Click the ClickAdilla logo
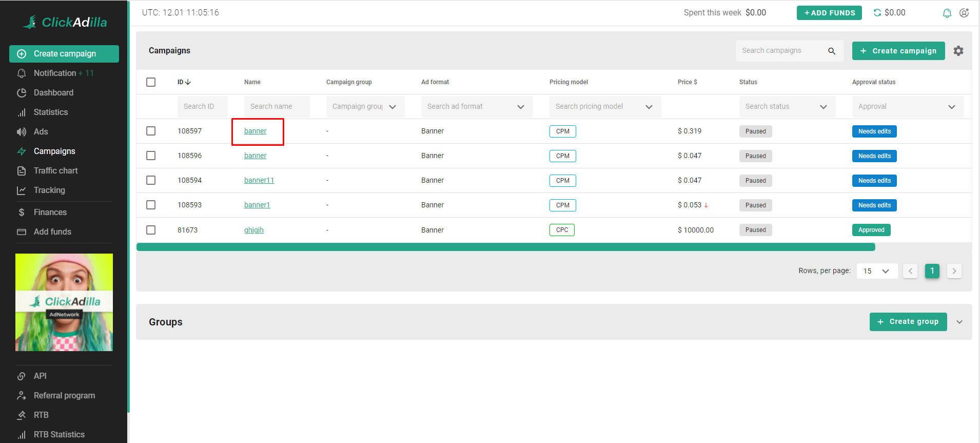Screen dimensions: 980x443 65,22
